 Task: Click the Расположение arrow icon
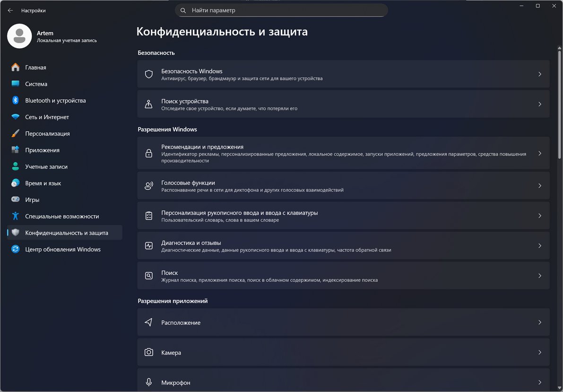[149, 322]
